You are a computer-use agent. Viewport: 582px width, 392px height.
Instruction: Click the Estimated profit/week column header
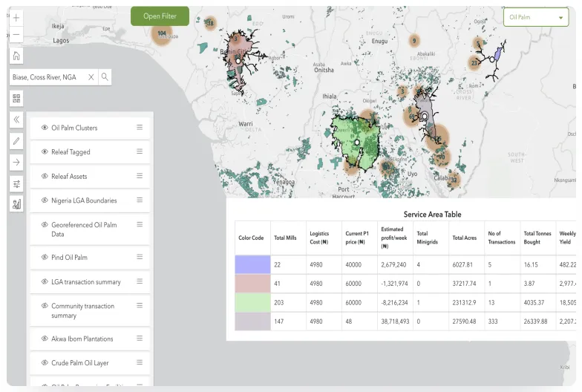pyautogui.click(x=393, y=238)
